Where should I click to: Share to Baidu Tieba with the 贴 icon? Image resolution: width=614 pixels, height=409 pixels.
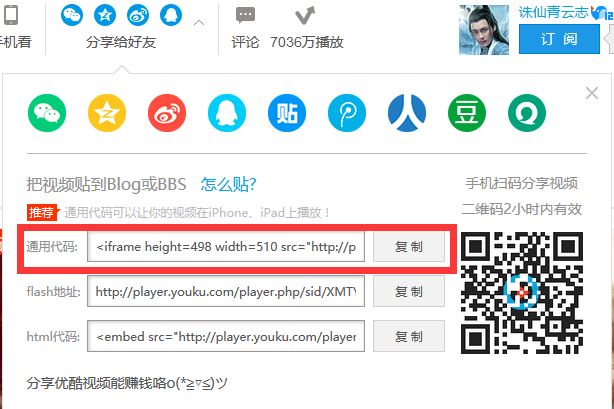(x=287, y=113)
